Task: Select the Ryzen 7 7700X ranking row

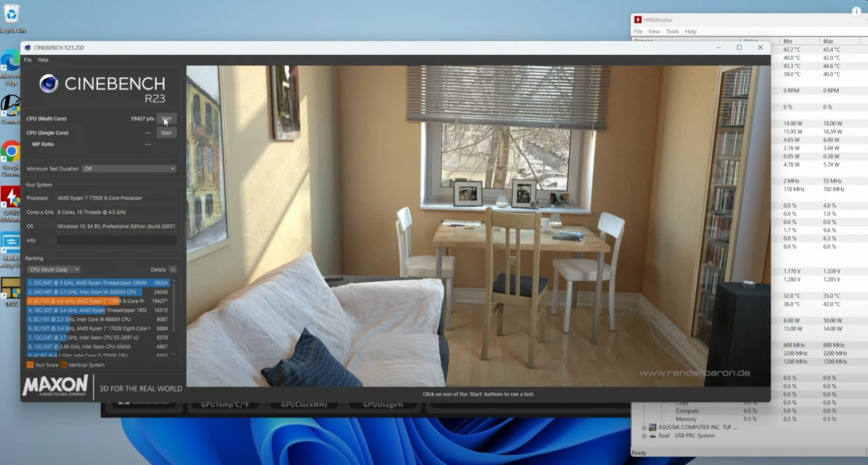Action: point(98,301)
